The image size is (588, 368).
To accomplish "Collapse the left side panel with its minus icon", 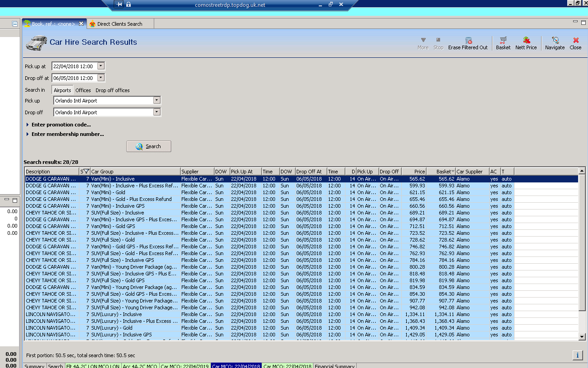I will 15,24.
